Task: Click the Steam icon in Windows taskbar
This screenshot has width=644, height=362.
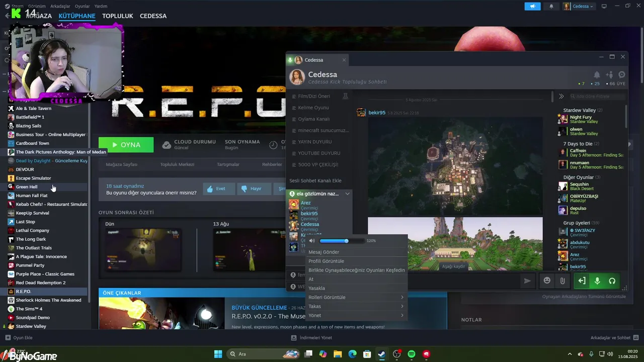Action: click(382, 354)
